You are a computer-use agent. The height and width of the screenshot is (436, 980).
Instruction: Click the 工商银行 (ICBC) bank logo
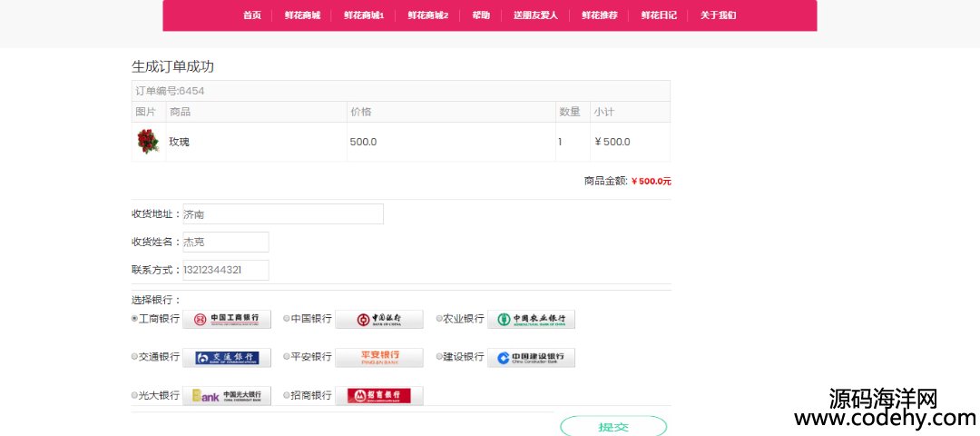coord(227,320)
